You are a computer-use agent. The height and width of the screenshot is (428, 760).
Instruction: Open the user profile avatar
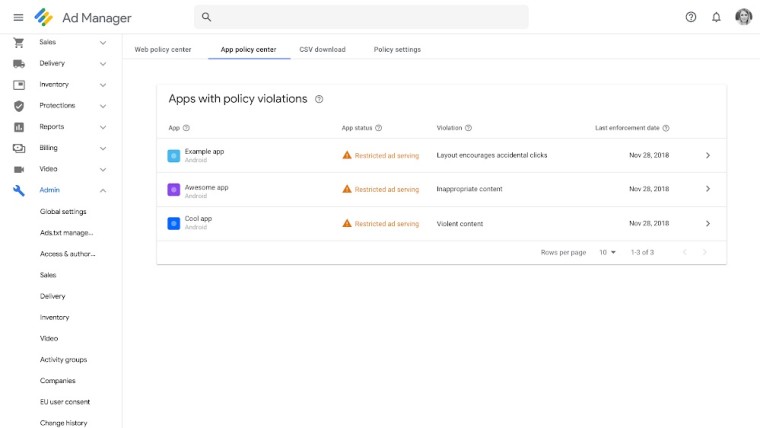pyautogui.click(x=743, y=17)
